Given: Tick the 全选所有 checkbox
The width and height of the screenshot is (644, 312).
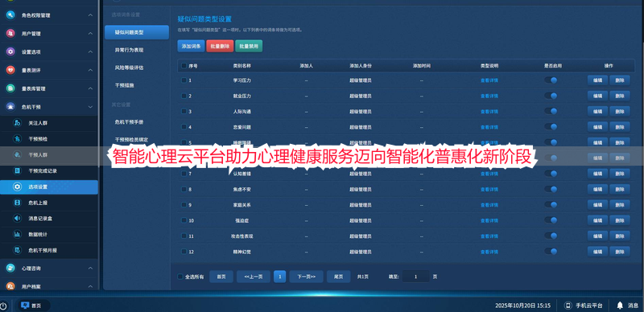Looking at the screenshot, I should click(x=180, y=277).
